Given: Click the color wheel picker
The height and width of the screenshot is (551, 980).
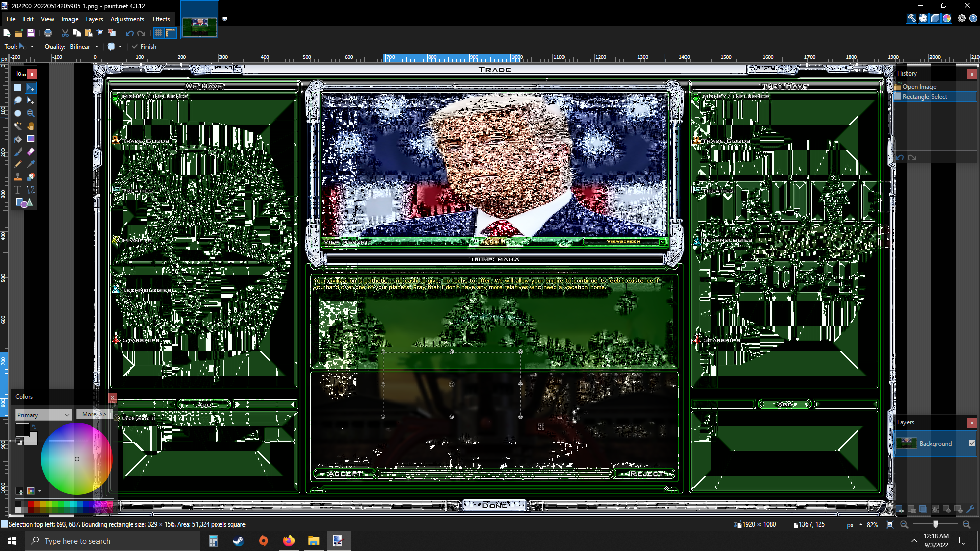Looking at the screenshot, I should [x=77, y=459].
